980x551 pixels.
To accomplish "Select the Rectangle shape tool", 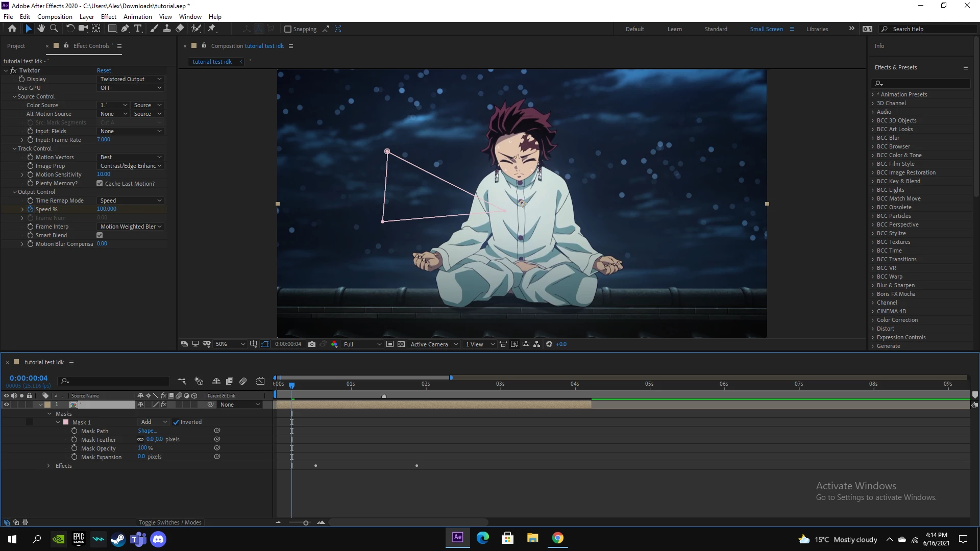I will (112, 29).
